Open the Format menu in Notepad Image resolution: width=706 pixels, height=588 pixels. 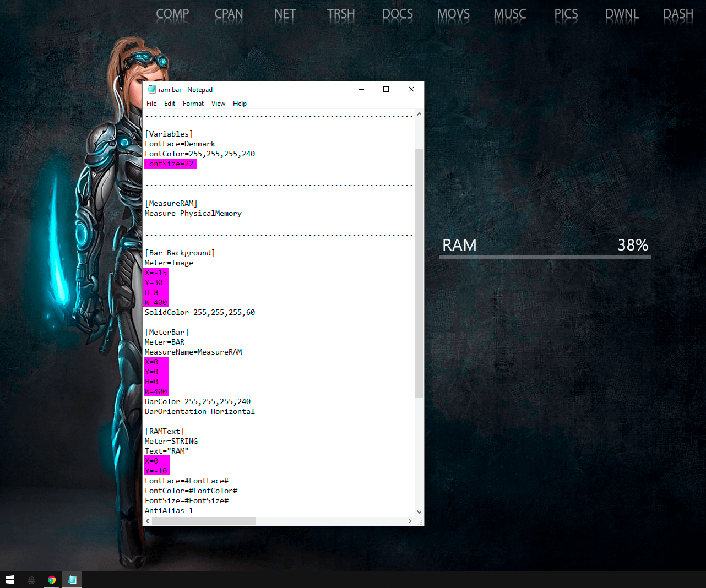(193, 104)
